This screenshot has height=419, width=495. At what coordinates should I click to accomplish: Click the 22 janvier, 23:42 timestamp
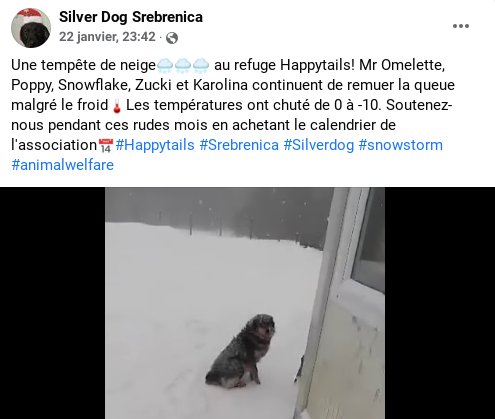click(107, 37)
